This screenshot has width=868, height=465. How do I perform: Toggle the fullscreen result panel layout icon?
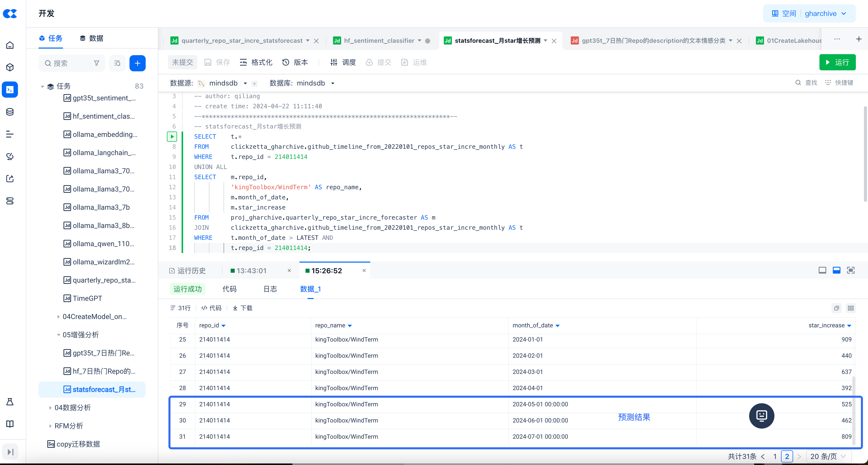click(851, 270)
